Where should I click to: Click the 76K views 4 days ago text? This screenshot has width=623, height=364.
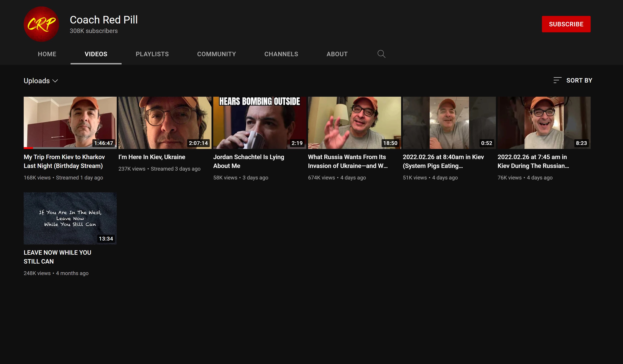[x=525, y=177]
